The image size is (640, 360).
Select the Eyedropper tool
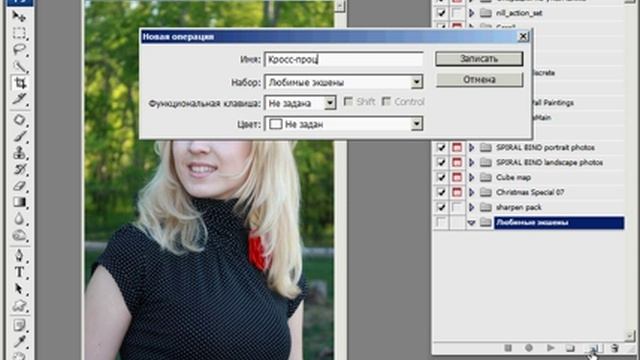coord(19,342)
